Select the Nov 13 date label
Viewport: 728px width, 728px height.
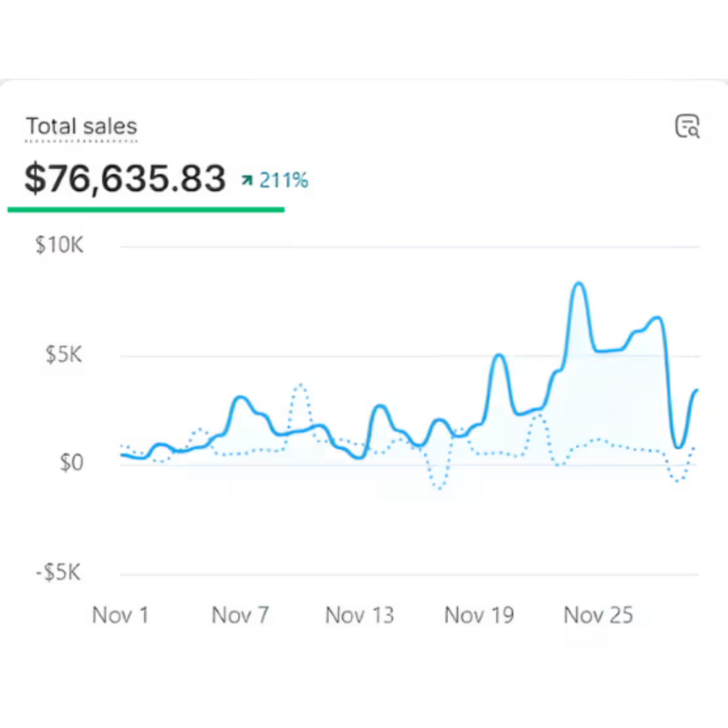[359, 615]
